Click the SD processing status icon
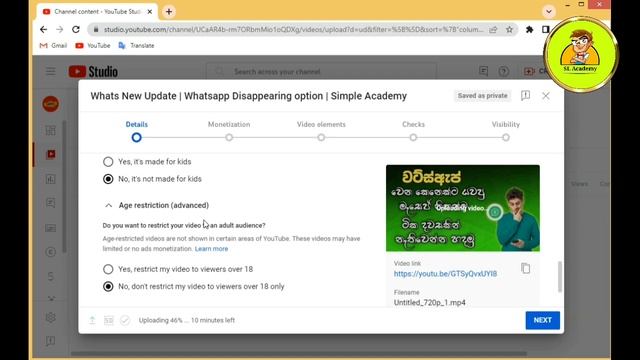The image size is (640, 360). [x=109, y=320]
